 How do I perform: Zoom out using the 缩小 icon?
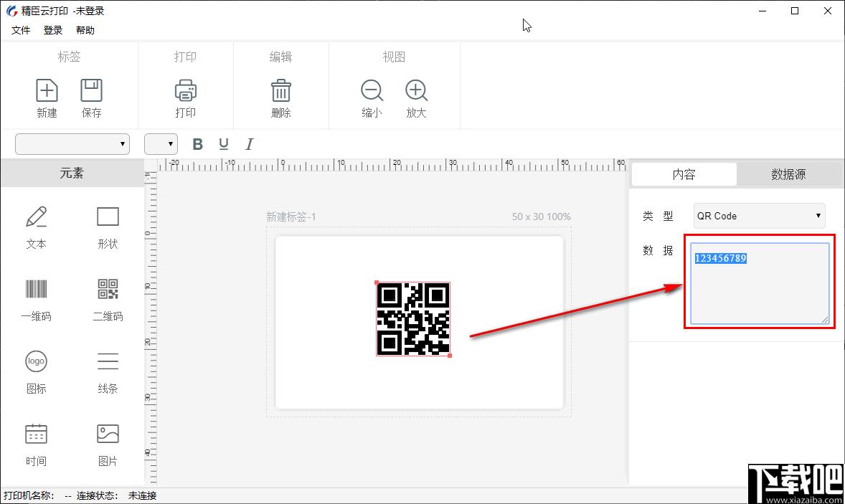click(x=372, y=90)
